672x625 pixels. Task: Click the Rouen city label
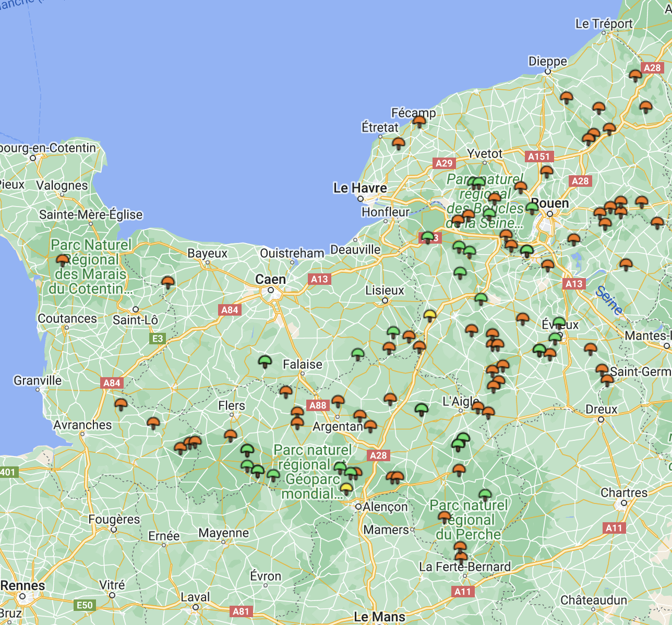550,203
